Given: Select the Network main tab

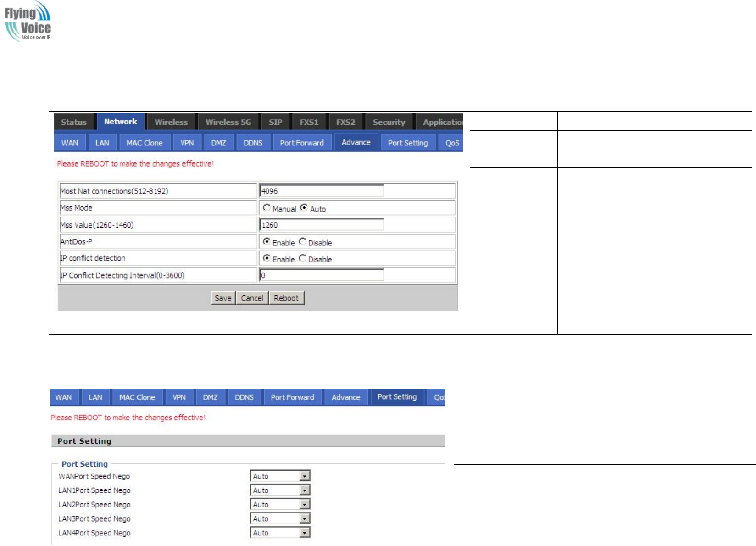Looking at the screenshot, I should point(121,122).
